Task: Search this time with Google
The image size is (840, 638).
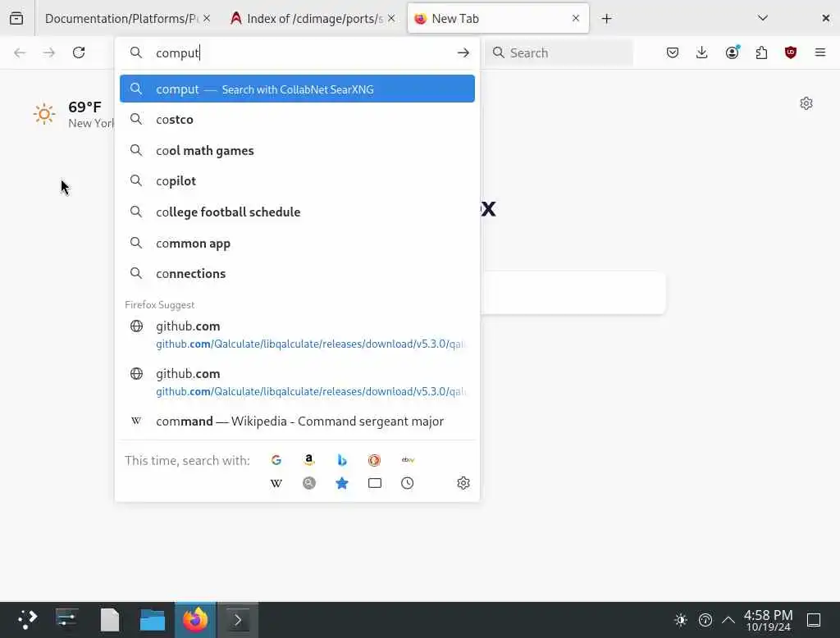Action: tap(276, 460)
